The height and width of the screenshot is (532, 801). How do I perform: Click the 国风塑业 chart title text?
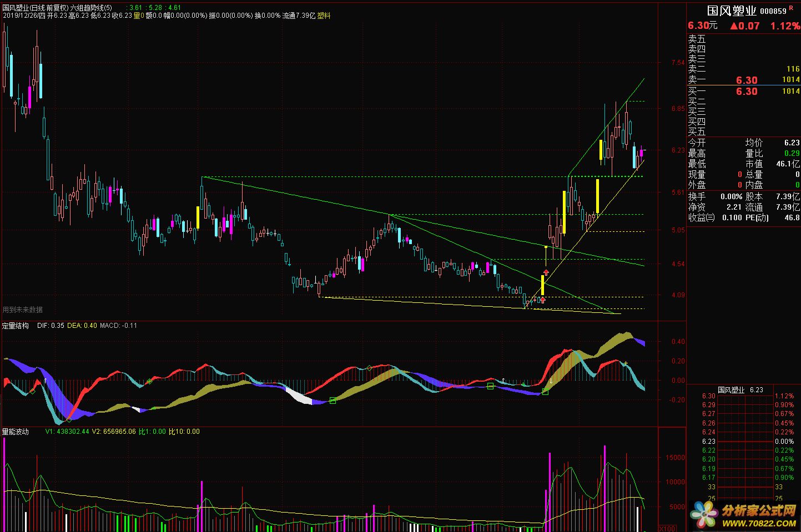[x=17, y=7]
